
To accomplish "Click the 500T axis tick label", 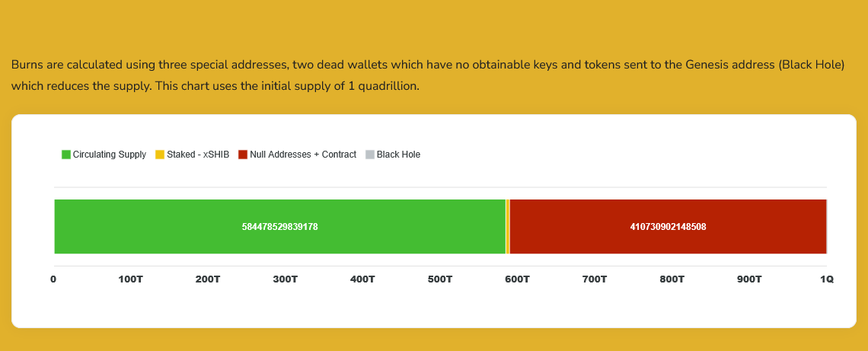I will 440,279.
